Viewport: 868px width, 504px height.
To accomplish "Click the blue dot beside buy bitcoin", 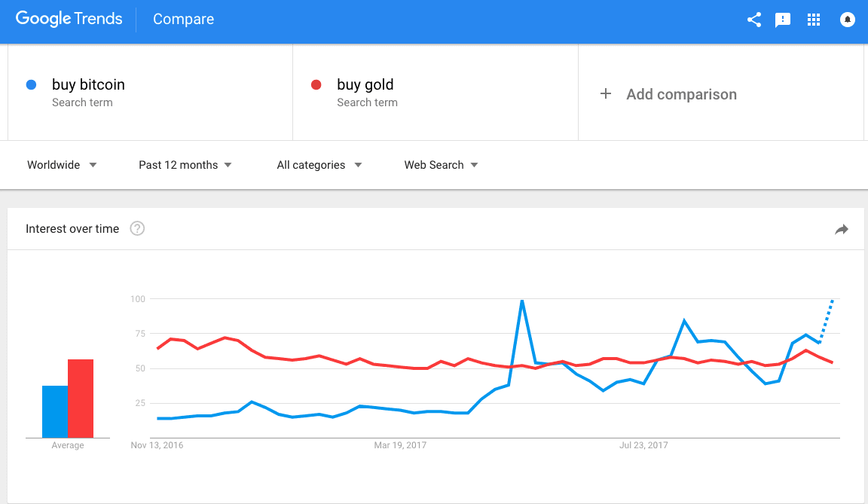I will (32, 84).
